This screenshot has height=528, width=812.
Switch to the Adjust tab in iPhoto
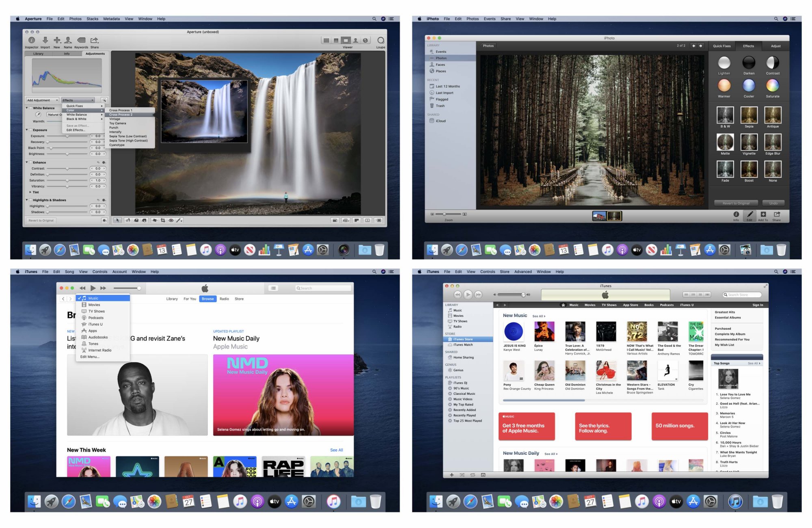coord(775,46)
